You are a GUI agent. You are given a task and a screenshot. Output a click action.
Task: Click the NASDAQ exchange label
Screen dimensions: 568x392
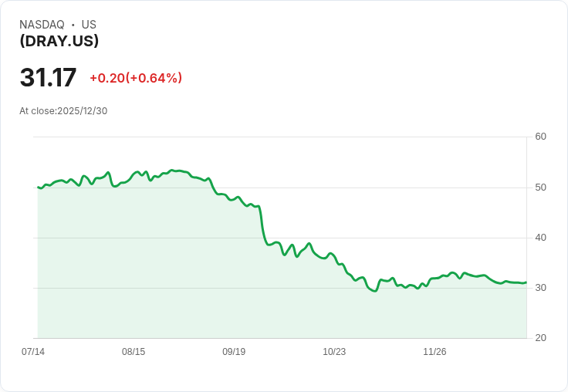coord(42,25)
